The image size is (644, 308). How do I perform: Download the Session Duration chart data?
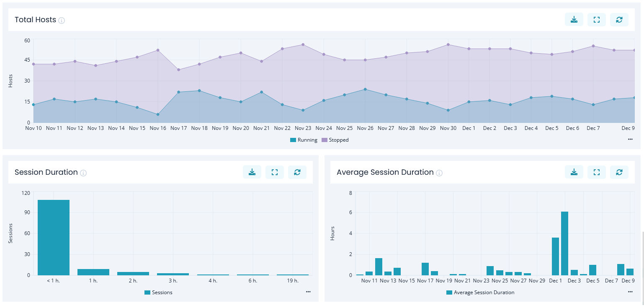point(252,172)
